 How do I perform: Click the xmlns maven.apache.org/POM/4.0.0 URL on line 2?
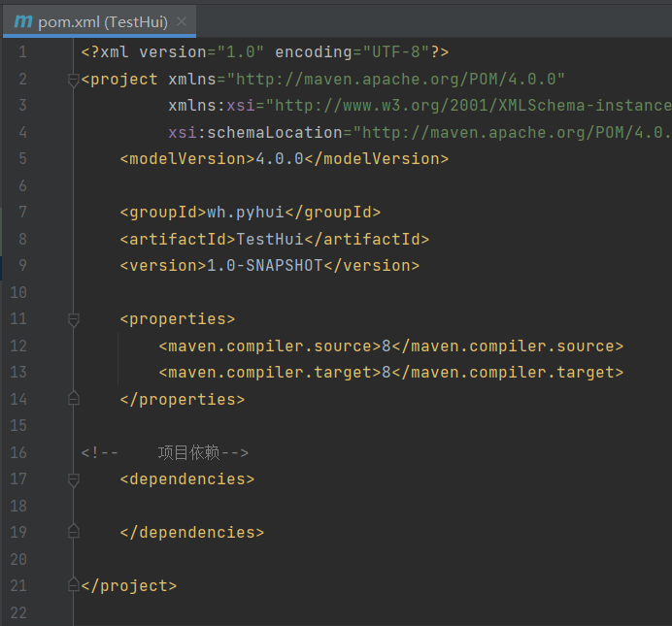pyautogui.click(x=395, y=80)
